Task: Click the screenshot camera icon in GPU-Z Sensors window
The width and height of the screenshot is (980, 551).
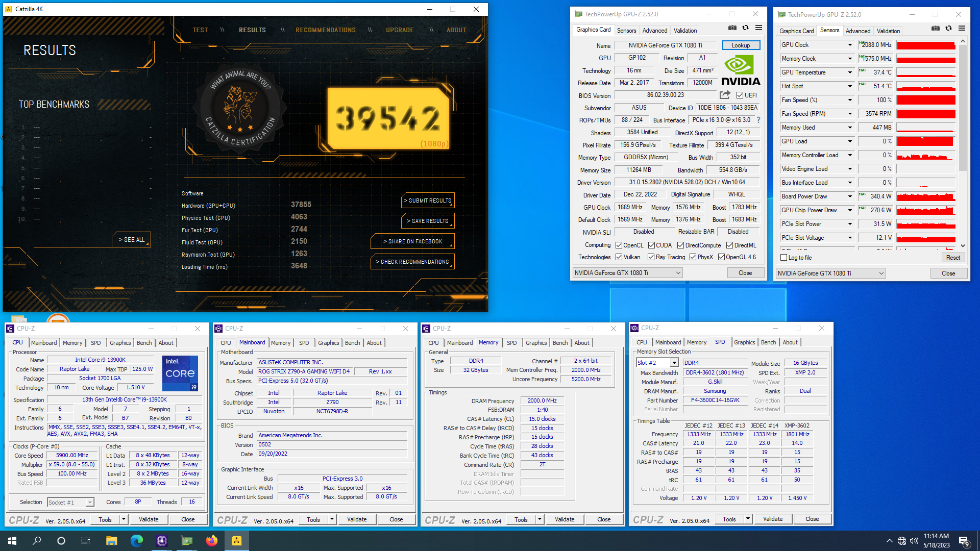Action: coord(936,29)
